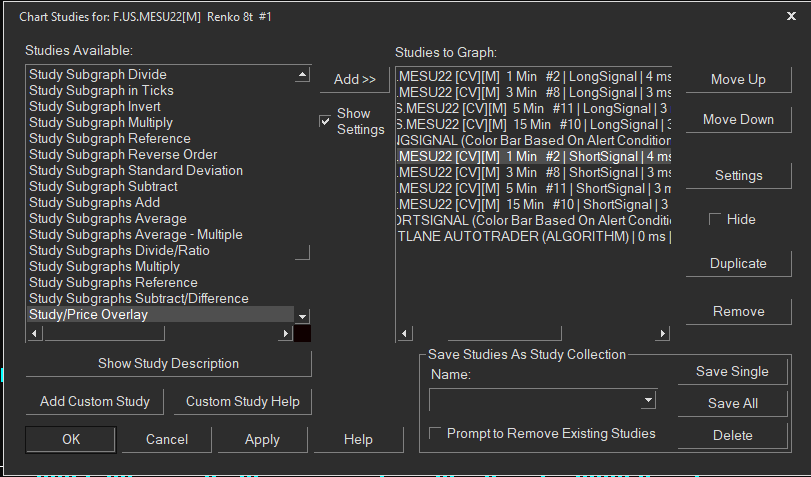Click left arrow of Studies to Graph scrollbar
811x477 pixels.
pyautogui.click(x=404, y=334)
